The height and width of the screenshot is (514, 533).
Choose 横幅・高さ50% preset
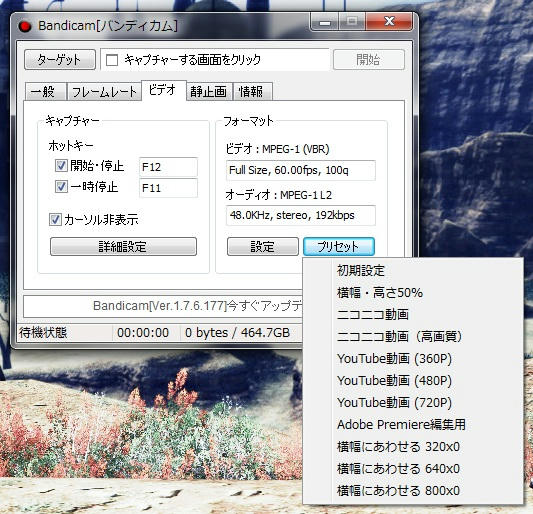[412, 293]
